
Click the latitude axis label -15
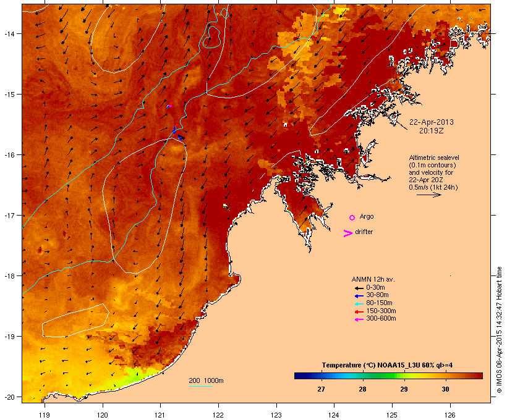(x=9, y=94)
